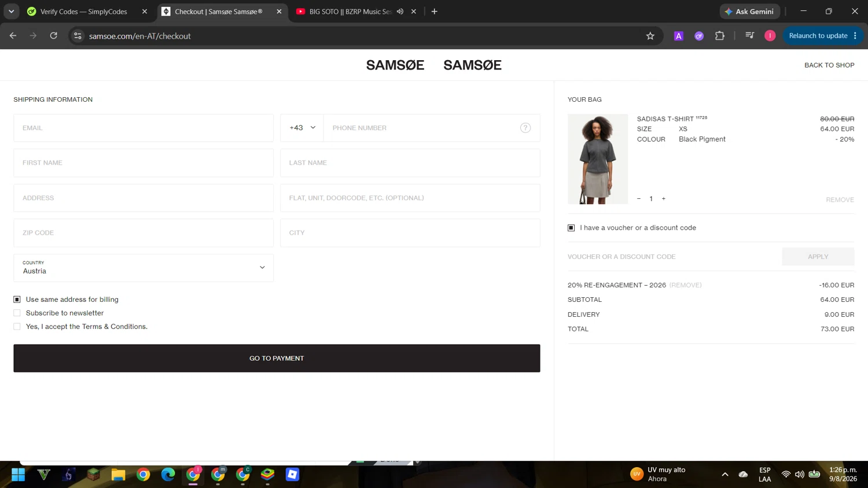Click the First Name field
The height and width of the screenshot is (488, 868).
click(x=144, y=163)
